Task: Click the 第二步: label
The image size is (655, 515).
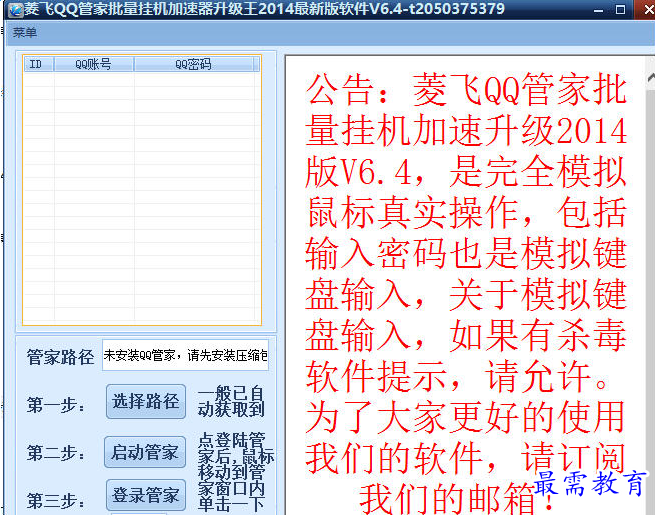Action: tap(56, 453)
